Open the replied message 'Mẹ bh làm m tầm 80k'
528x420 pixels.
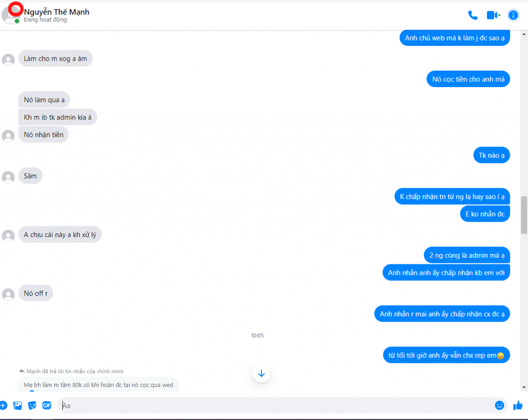coord(98,384)
